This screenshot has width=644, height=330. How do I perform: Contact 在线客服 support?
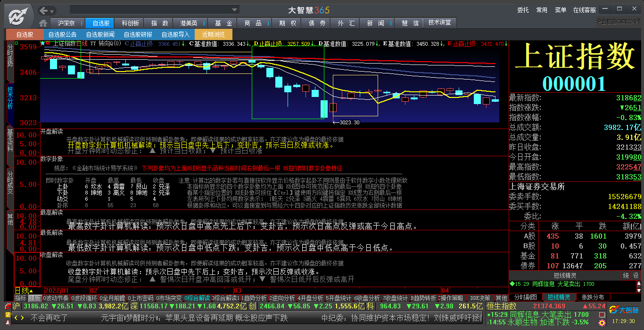[585, 10]
